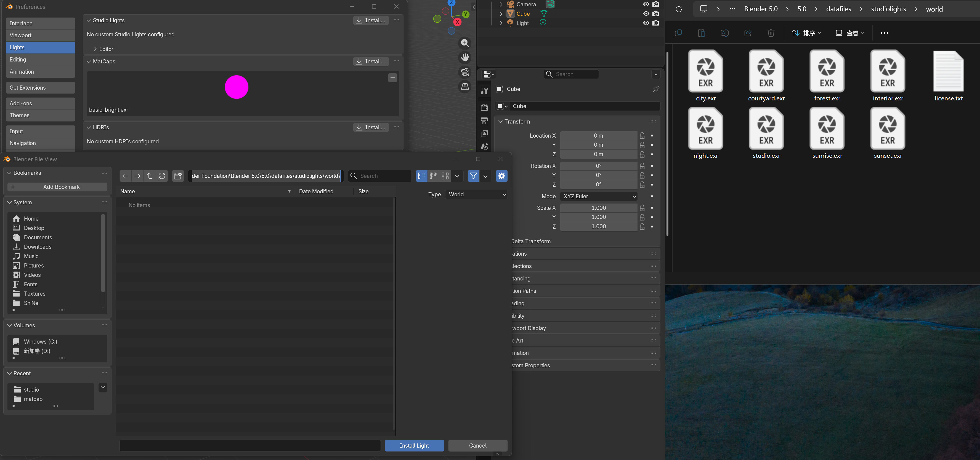Open rotation Mode XYZ Euler dropdown
Viewport: 980px width, 460px height.
click(x=599, y=197)
